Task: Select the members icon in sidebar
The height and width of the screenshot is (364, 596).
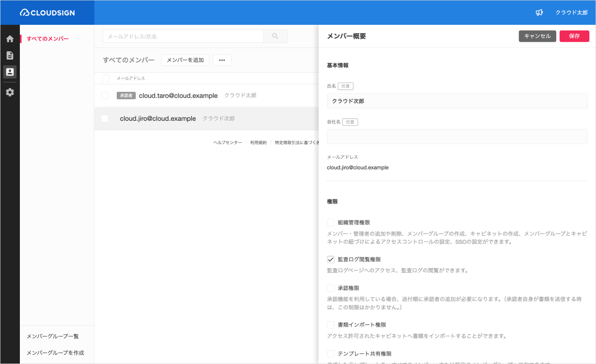Action: tap(10, 72)
